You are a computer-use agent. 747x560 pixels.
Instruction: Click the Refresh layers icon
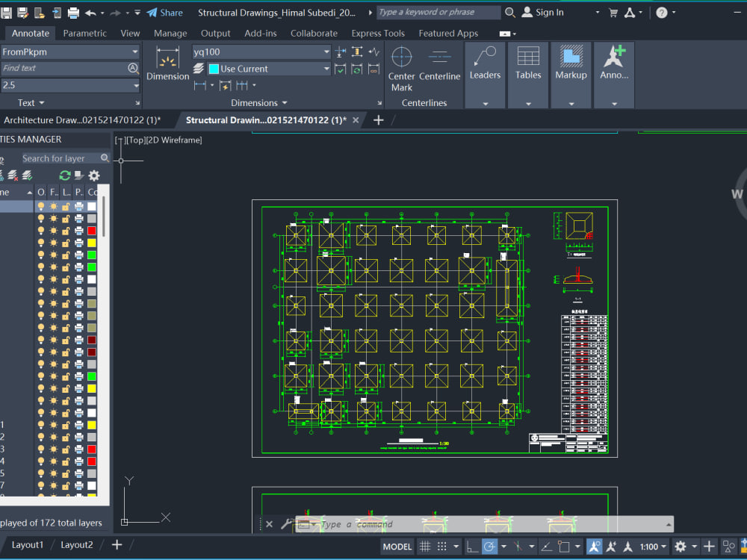65,175
